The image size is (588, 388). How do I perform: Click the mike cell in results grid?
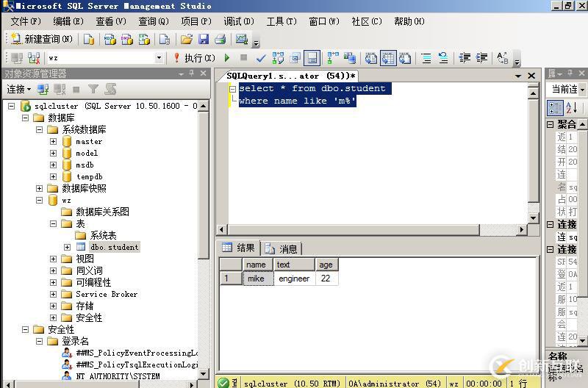click(x=259, y=279)
